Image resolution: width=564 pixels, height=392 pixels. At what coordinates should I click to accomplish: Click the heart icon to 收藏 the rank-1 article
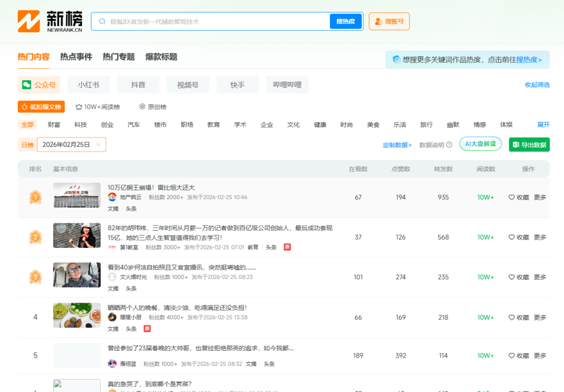coord(511,197)
